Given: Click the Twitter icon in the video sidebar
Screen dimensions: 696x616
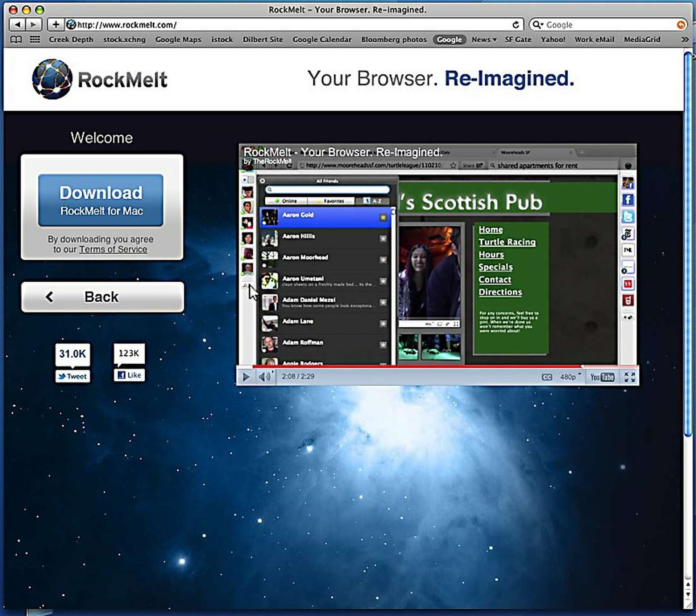Looking at the screenshot, I should point(627,217).
